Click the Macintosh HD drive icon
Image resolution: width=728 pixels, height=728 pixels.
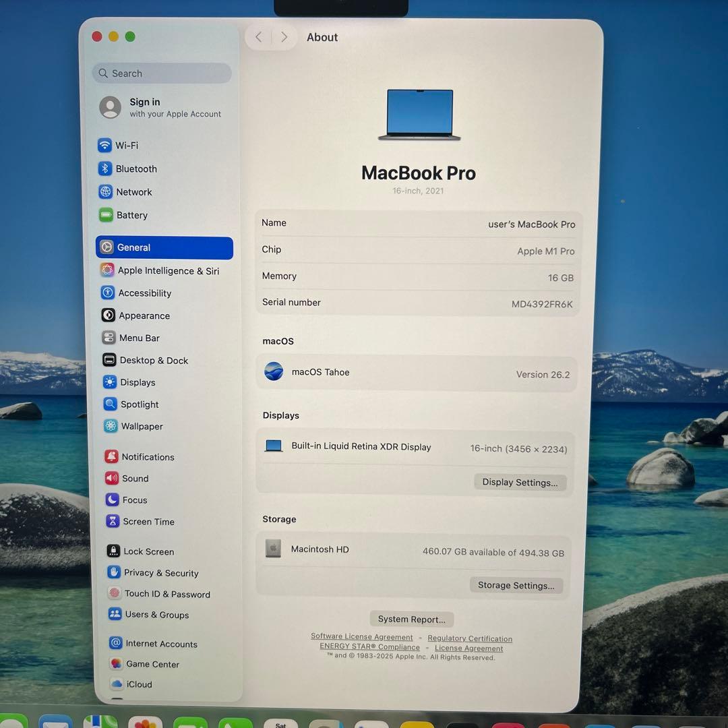pos(273,548)
